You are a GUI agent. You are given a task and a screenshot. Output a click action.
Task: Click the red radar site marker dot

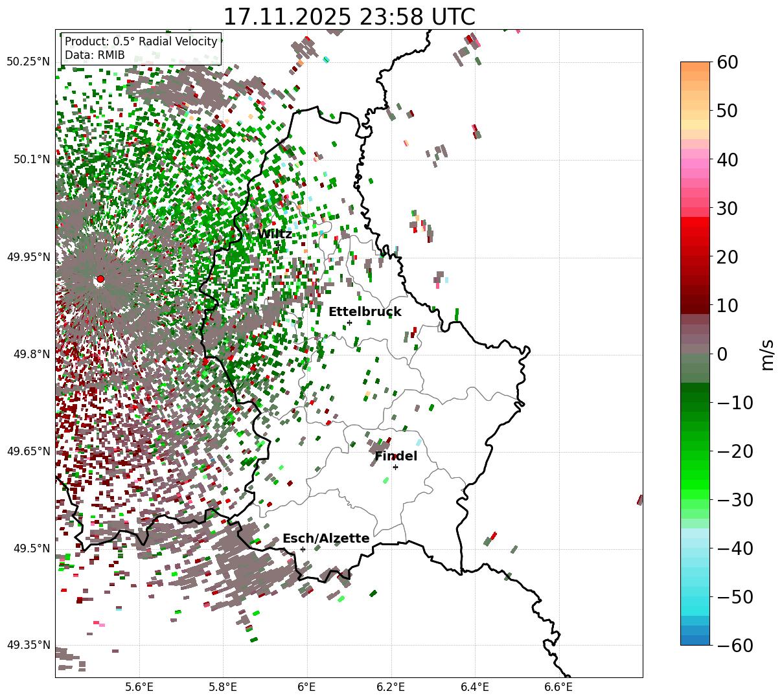click(100, 279)
